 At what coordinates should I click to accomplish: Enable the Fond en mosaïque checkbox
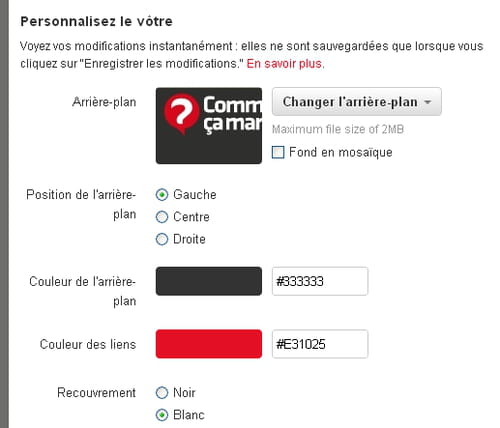[278, 152]
